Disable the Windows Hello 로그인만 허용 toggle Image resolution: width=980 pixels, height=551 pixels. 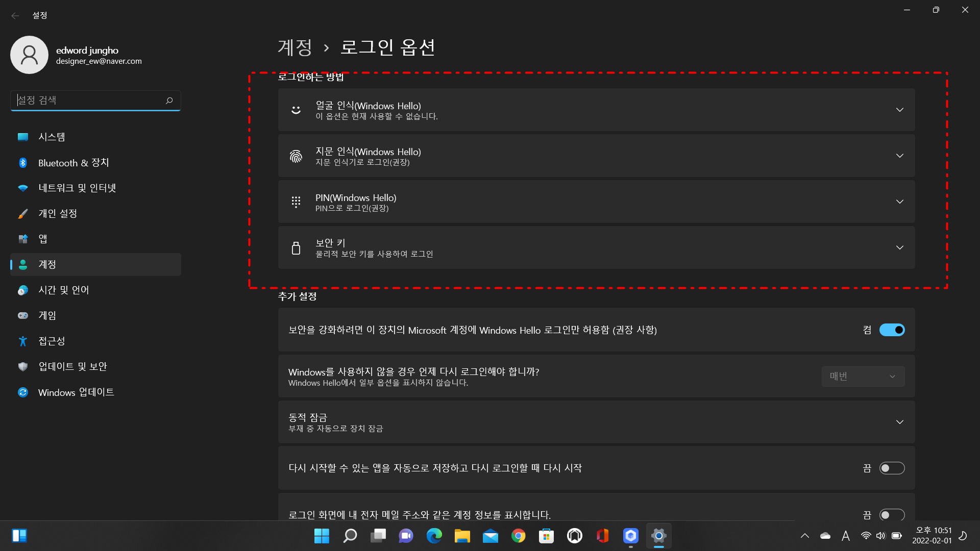[892, 330]
